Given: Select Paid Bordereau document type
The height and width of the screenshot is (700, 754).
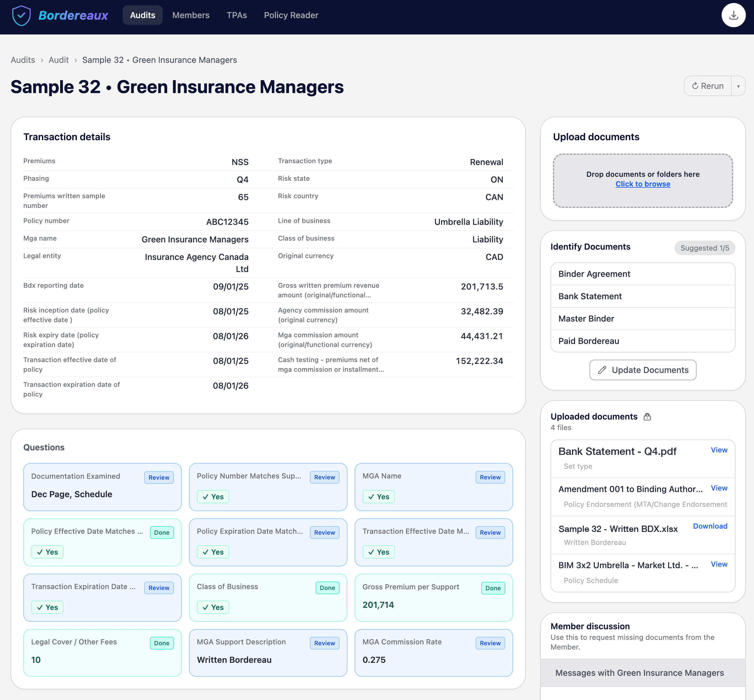Looking at the screenshot, I should click(x=643, y=341).
